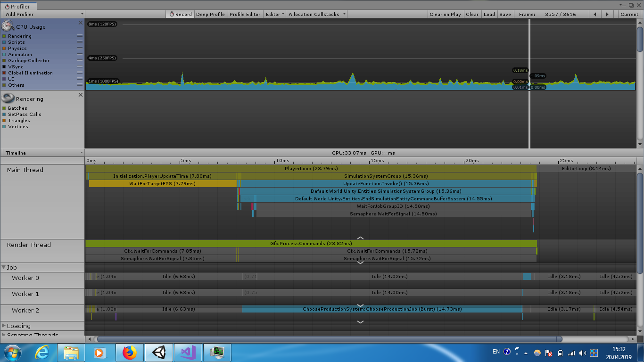The width and height of the screenshot is (644, 362).
Task: Load a saved profiler capture
Action: tap(489, 14)
